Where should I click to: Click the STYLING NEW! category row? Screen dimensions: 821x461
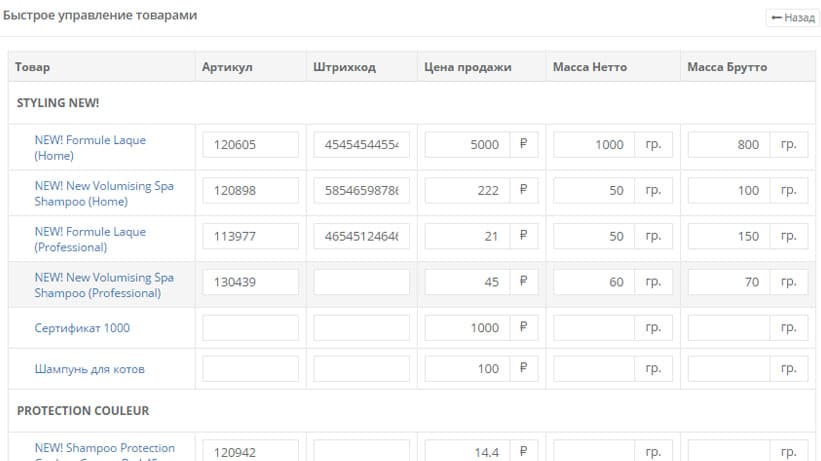412,103
